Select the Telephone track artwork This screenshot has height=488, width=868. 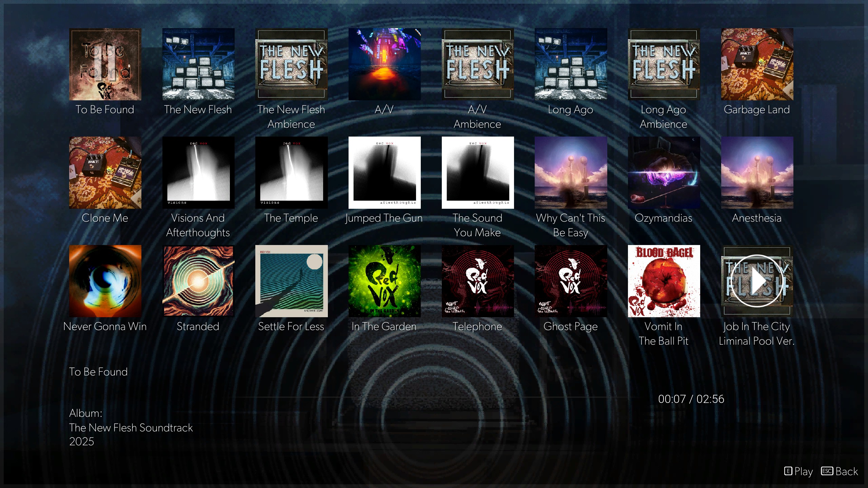pyautogui.click(x=477, y=281)
